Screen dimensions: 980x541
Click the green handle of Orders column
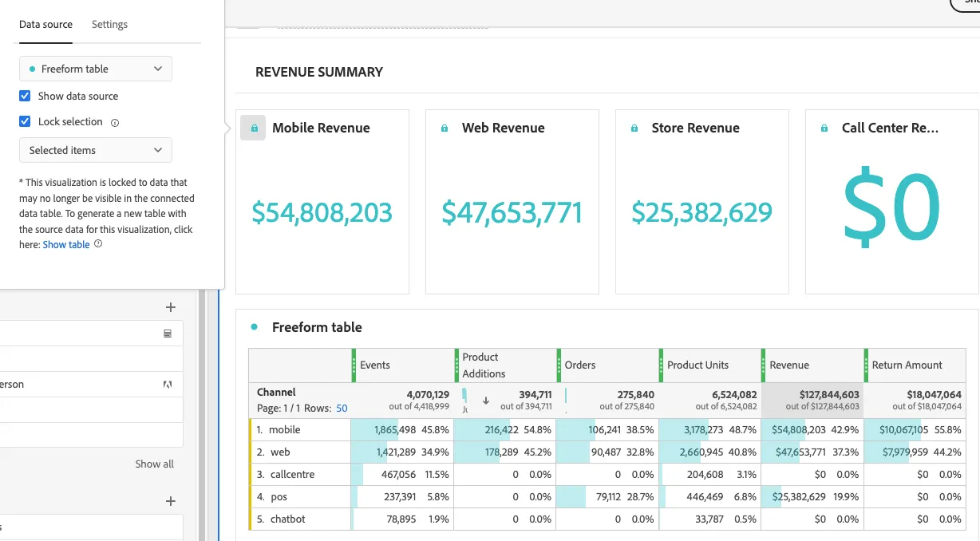(559, 365)
